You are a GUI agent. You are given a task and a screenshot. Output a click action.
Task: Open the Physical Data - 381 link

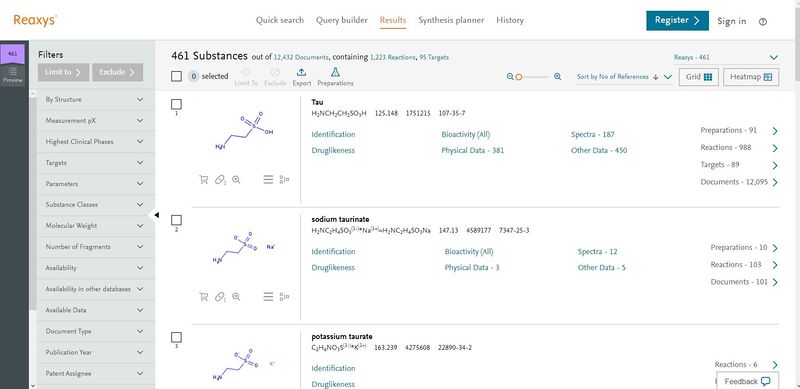472,151
